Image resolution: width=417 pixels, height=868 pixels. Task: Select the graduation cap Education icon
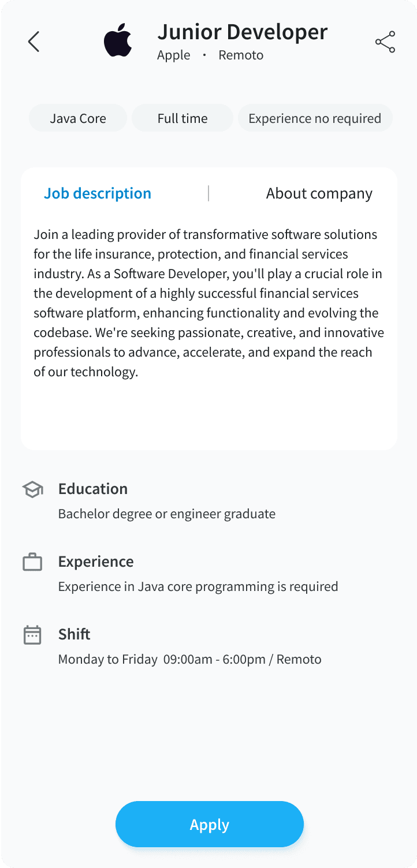pos(32,489)
